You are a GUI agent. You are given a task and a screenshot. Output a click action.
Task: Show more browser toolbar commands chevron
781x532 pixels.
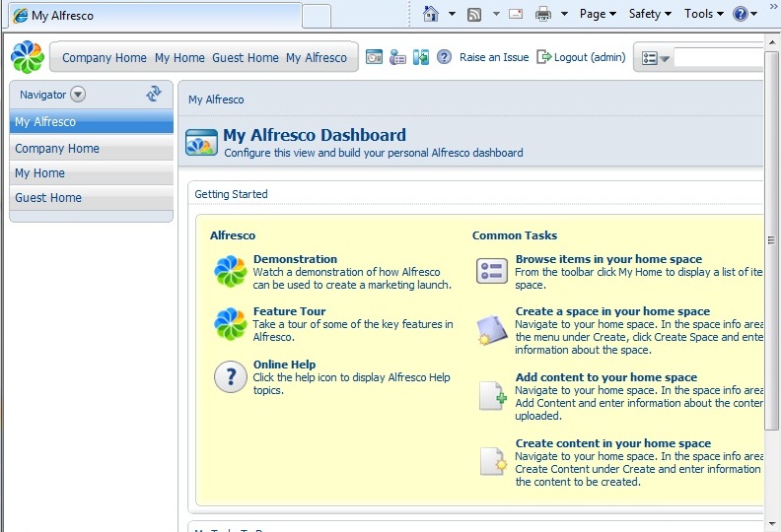(x=773, y=7)
